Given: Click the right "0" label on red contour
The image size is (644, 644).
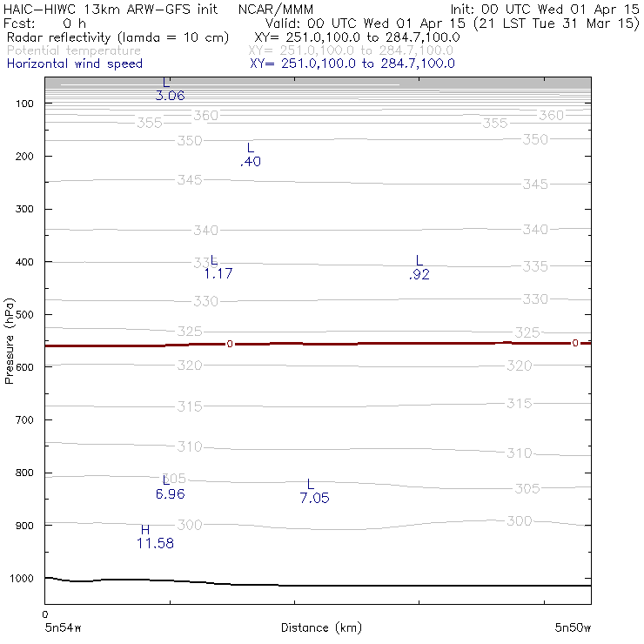Looking at the screenshot, I should pos(575,343).
